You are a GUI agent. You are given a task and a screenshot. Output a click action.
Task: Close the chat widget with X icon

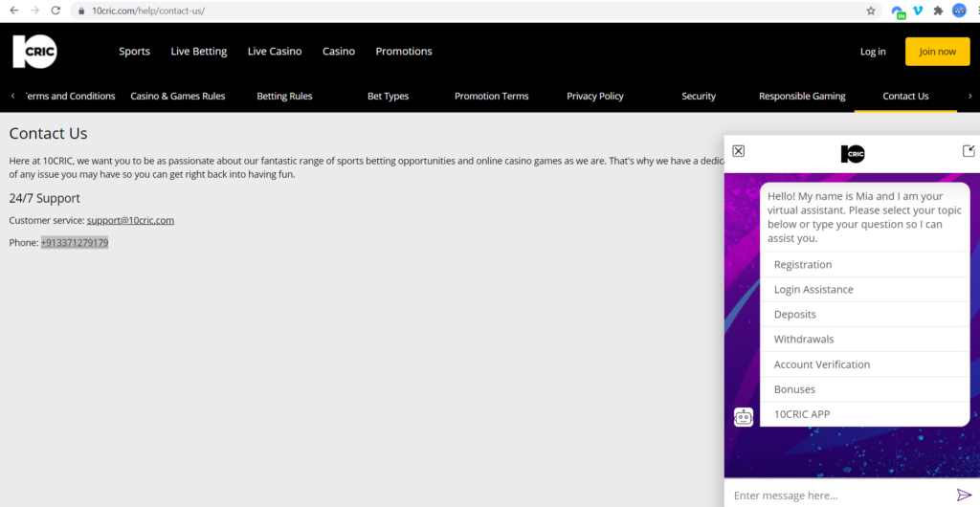tap(738, 151)
